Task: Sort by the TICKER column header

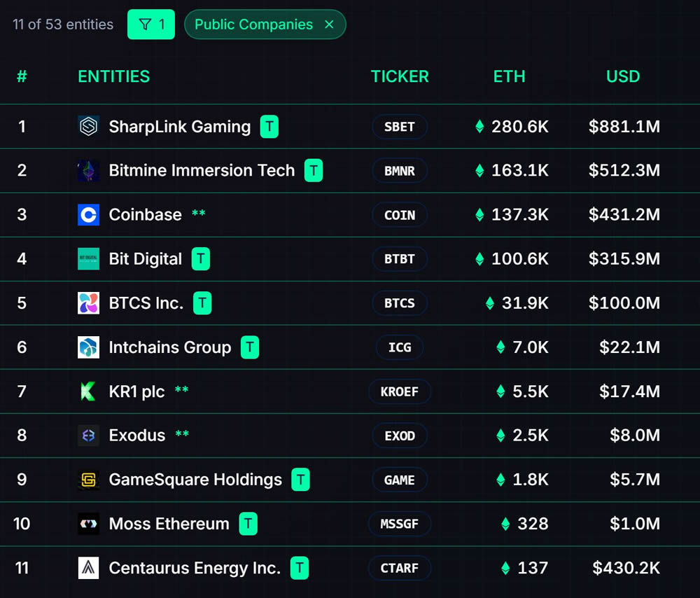Action: point(400,76)
